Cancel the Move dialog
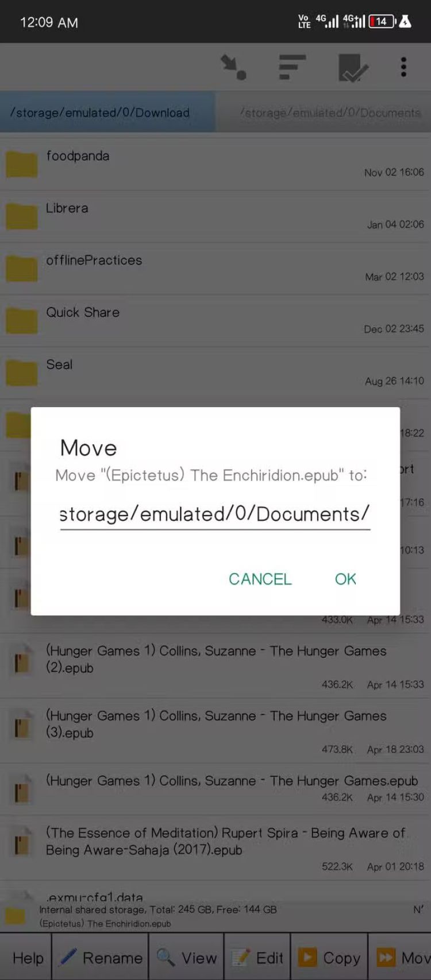 click(x=260, y=579)
